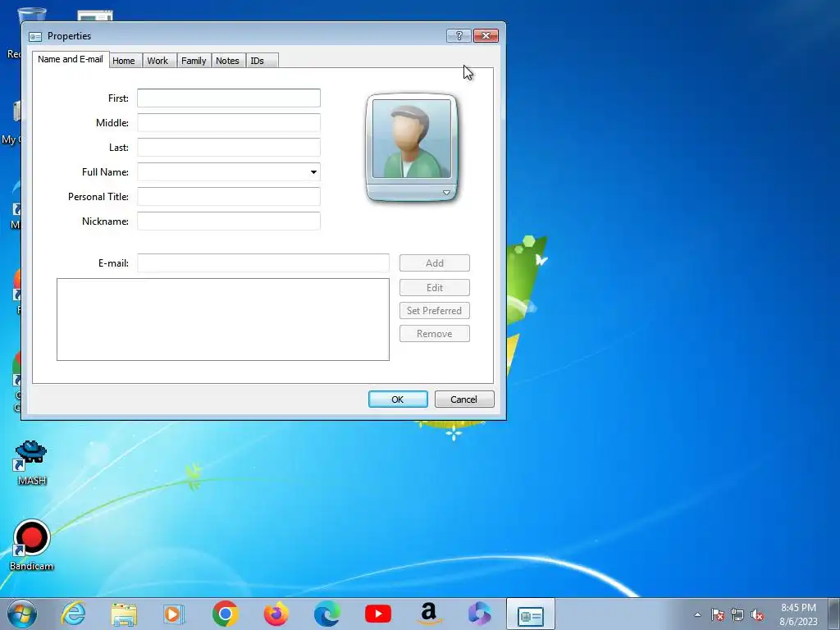Open Action Center flag icon

pyautogui.click(x=718, y=614)
